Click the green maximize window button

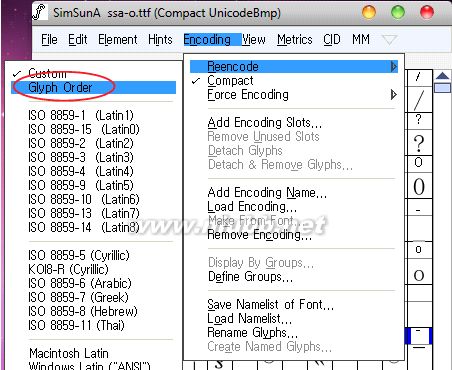(398, 13)
